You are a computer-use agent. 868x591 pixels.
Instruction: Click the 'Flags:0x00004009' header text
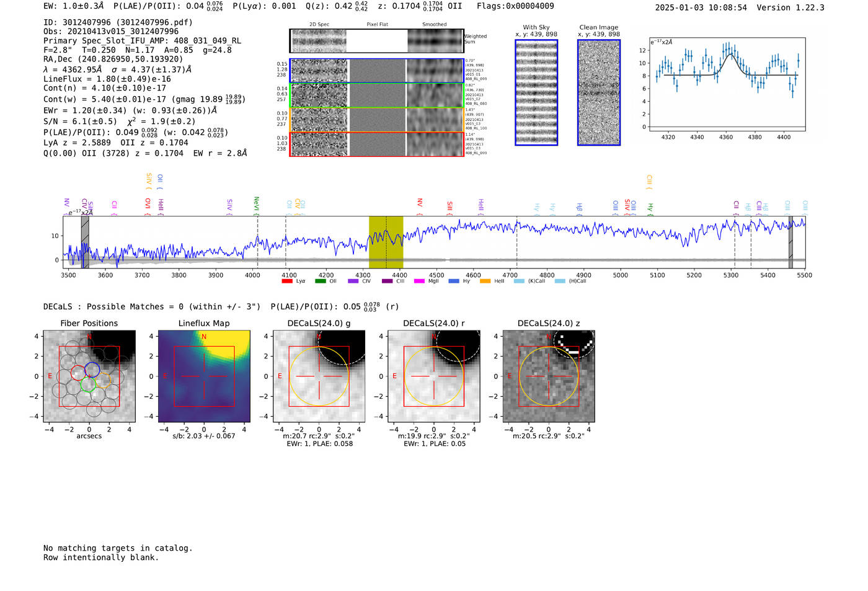(x=515, y=6)
